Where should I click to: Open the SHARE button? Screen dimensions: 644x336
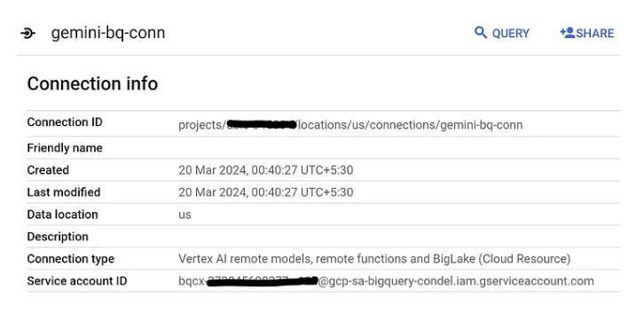(587, 33)
